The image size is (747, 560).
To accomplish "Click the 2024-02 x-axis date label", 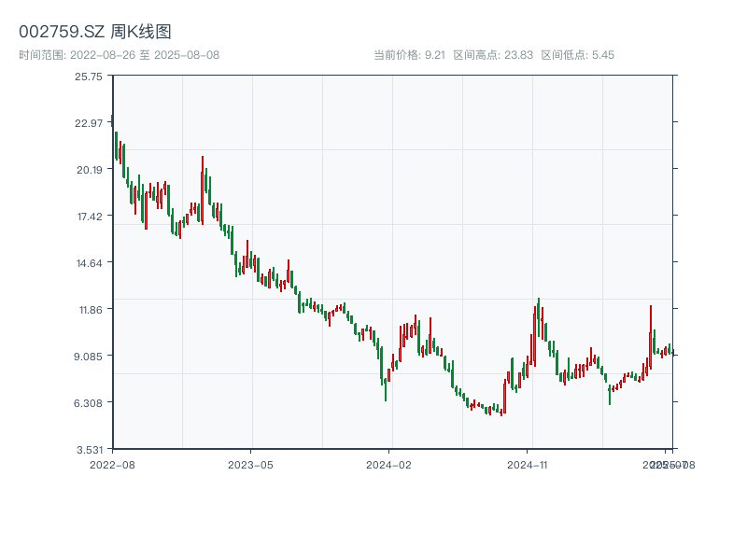I will pos(389,464).
